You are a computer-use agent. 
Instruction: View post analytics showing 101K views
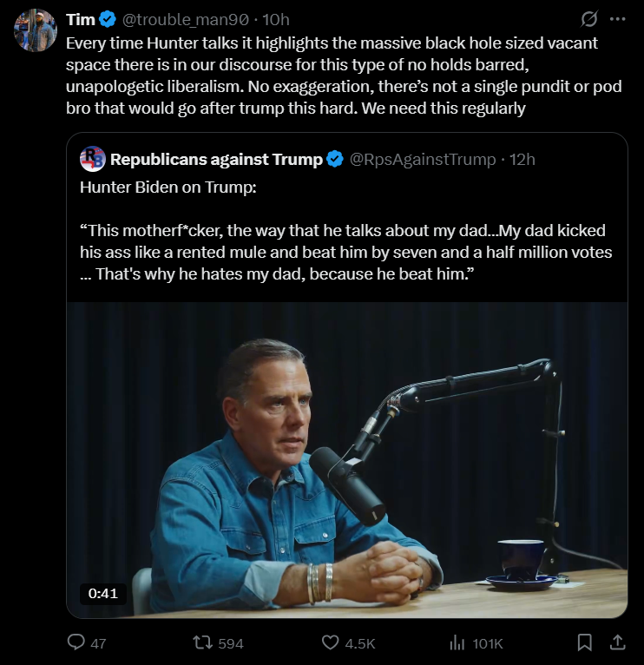(457, 643)
